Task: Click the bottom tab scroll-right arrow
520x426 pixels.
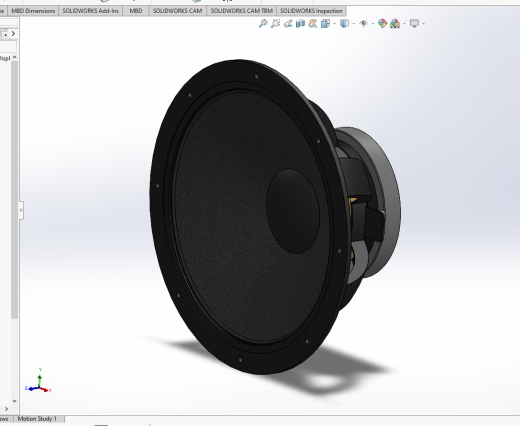Action: tap(6, 409)
